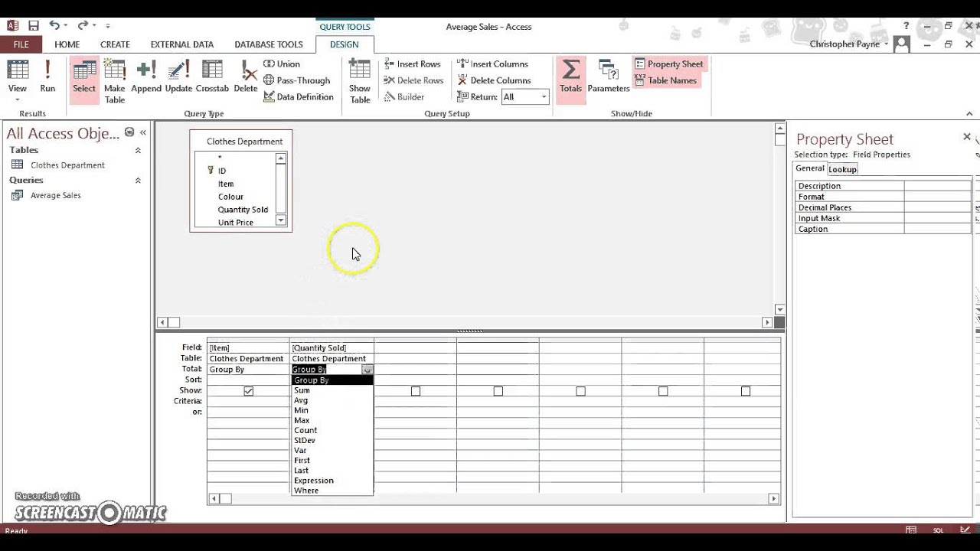Choose the Append query type
Screen dimensions: 980x551
pyautogui.click(x=146, y=77)
